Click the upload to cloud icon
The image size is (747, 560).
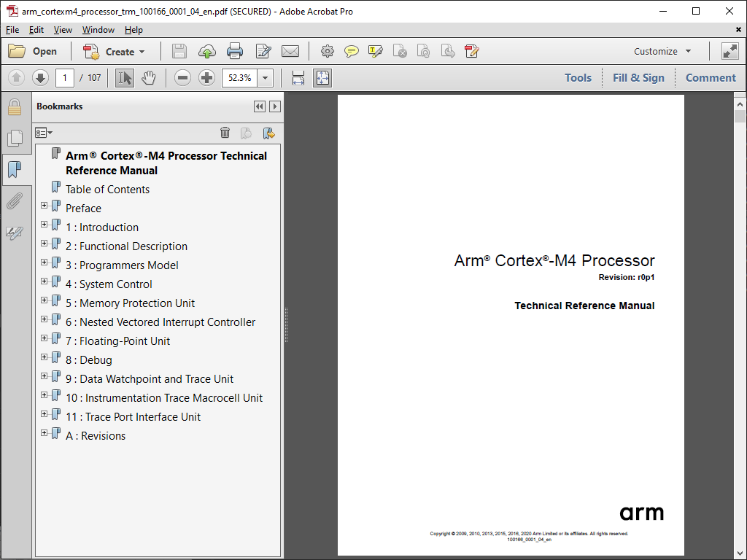pyautogui.click(x=206, y=52)
